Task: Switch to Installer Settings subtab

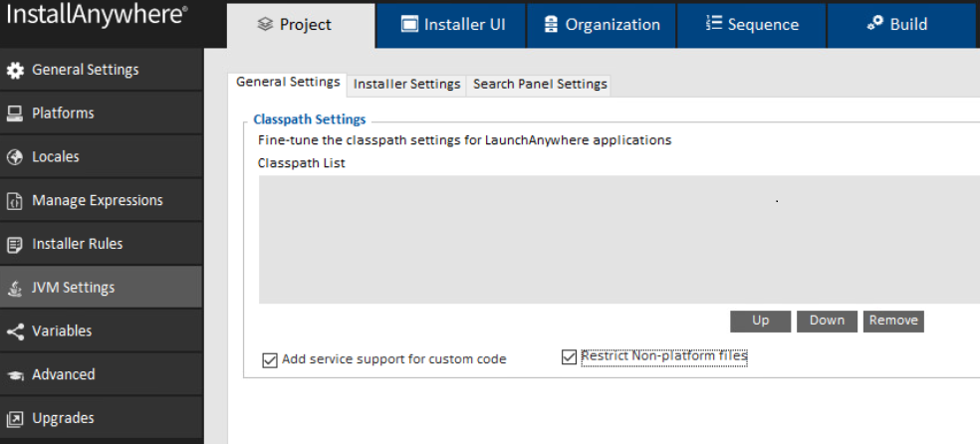Action: click(407, 85)
